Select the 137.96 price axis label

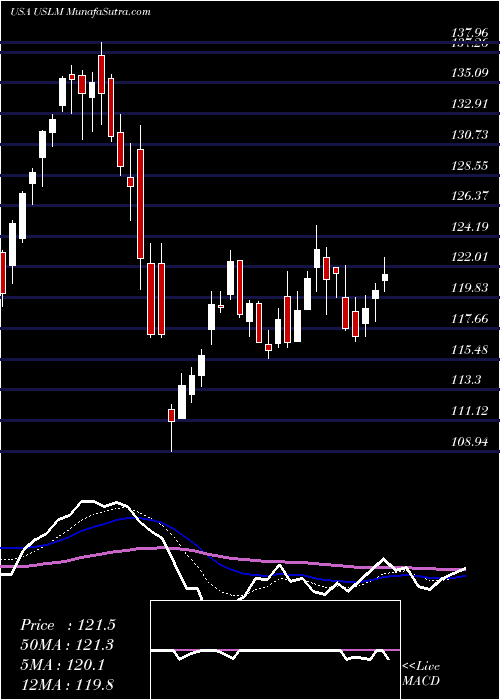click(x=471, y=33)
